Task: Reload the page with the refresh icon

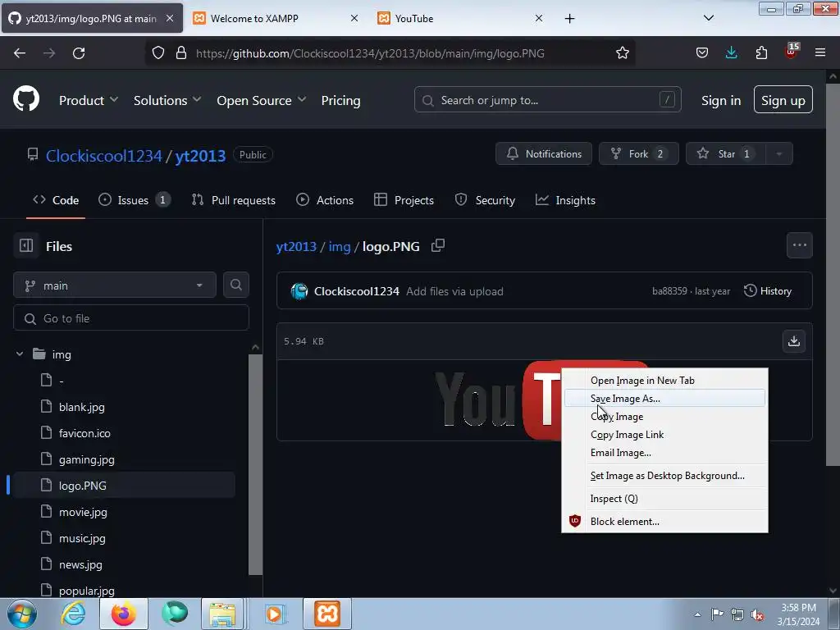Action: [x=79, y=53]
